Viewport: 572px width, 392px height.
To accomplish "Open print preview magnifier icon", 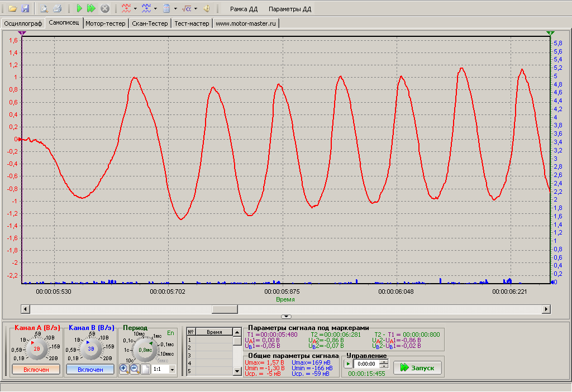I will click(44, 8).
